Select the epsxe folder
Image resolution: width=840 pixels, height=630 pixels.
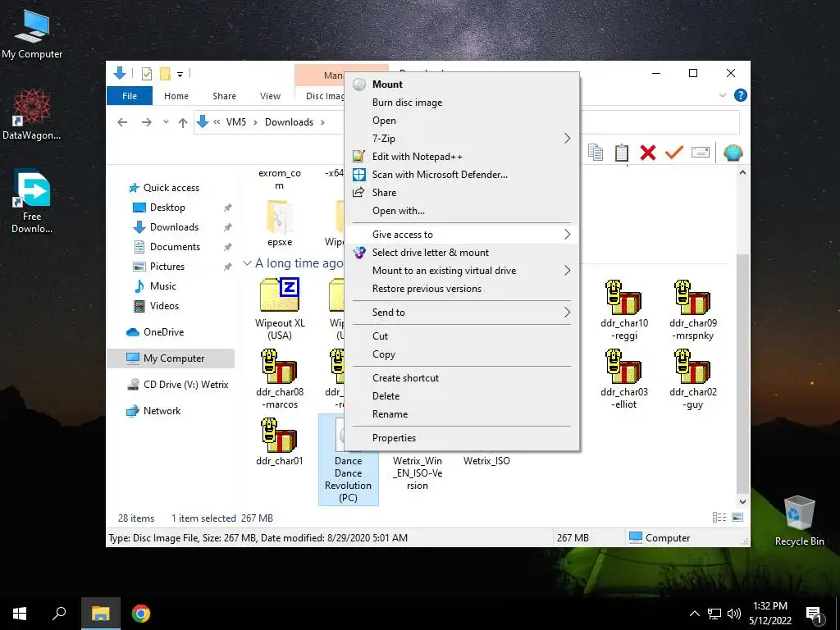(280, 223)
